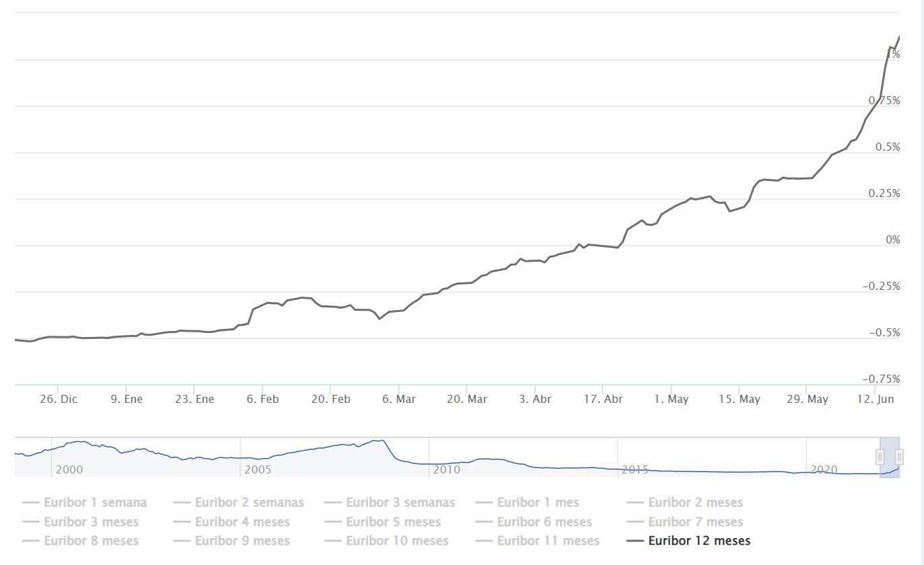This screenshot has width=924, height=565.
Task: Click the navigator's right range handle
Action: click(x=899, y=457)
